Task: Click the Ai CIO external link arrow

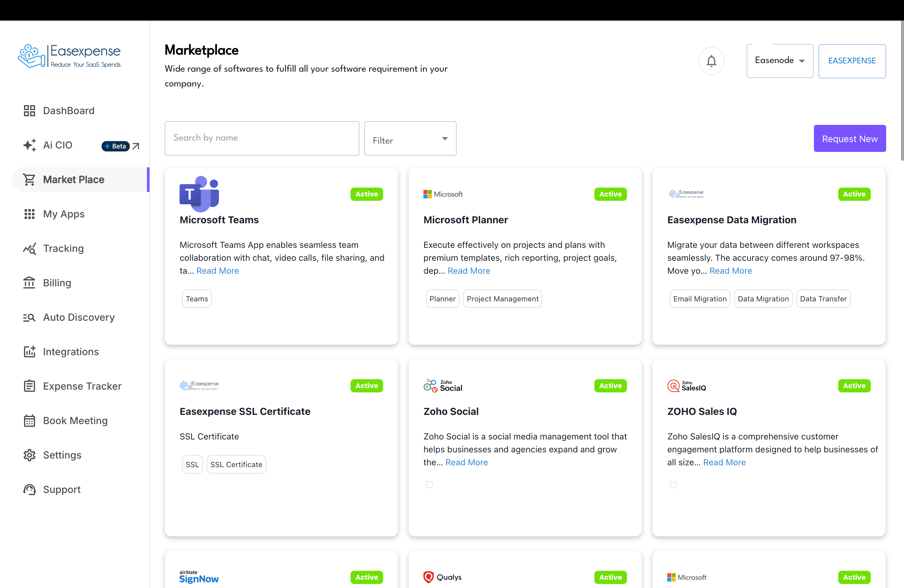Action: [136, 146]
